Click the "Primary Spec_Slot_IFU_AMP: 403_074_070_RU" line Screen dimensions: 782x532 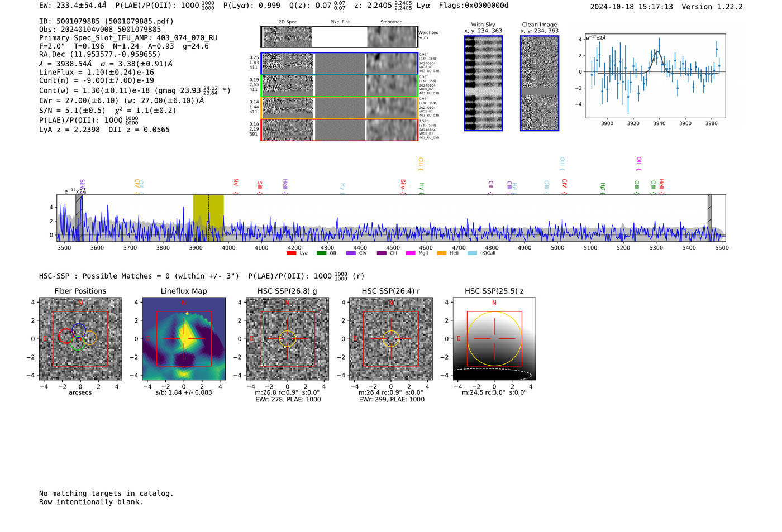point(128,38)
